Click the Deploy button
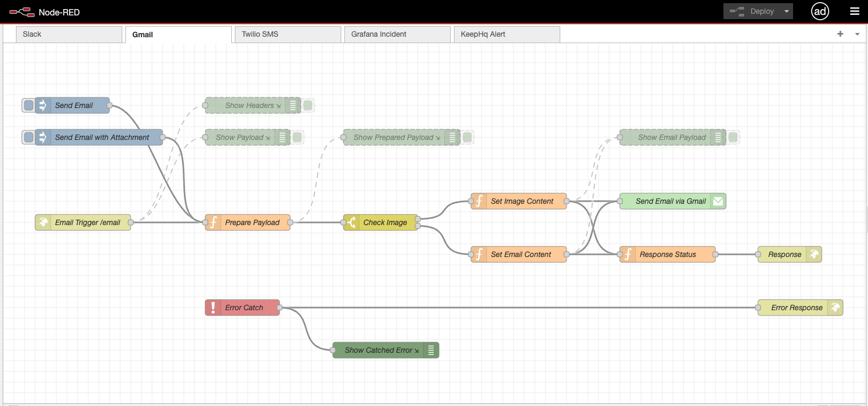The image size is (868, 406). click(x=752, y=11)
